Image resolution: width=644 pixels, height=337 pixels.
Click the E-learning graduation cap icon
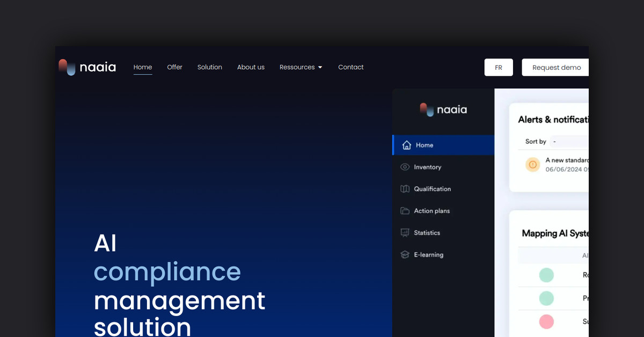(405, 255)
